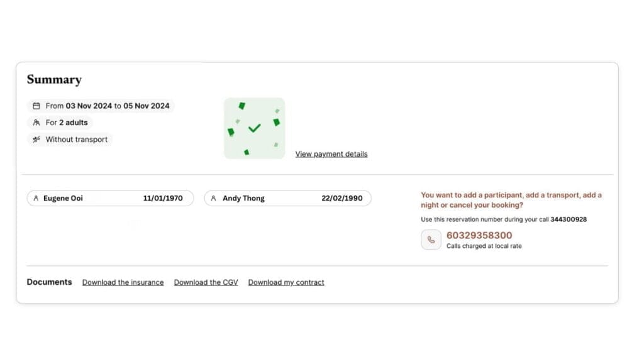Select the Andy Thong participant field
644x337 pixels.
point(288,198)
